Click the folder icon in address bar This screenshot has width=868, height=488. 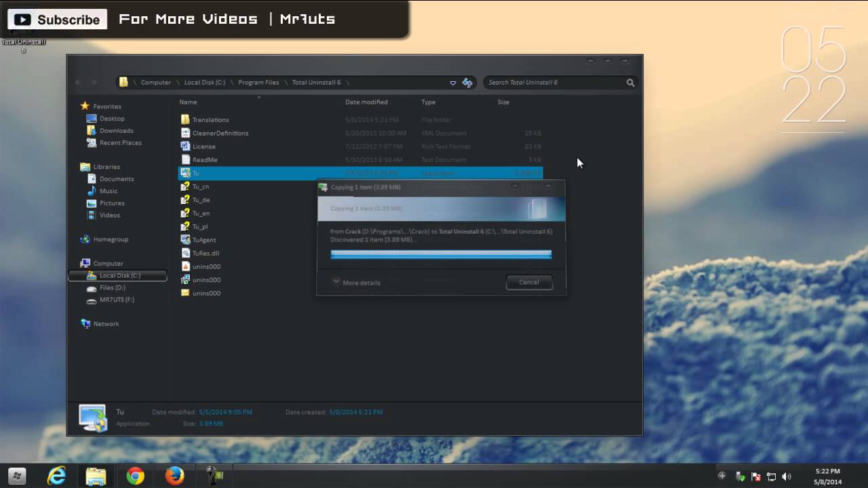tap(123, 82)
